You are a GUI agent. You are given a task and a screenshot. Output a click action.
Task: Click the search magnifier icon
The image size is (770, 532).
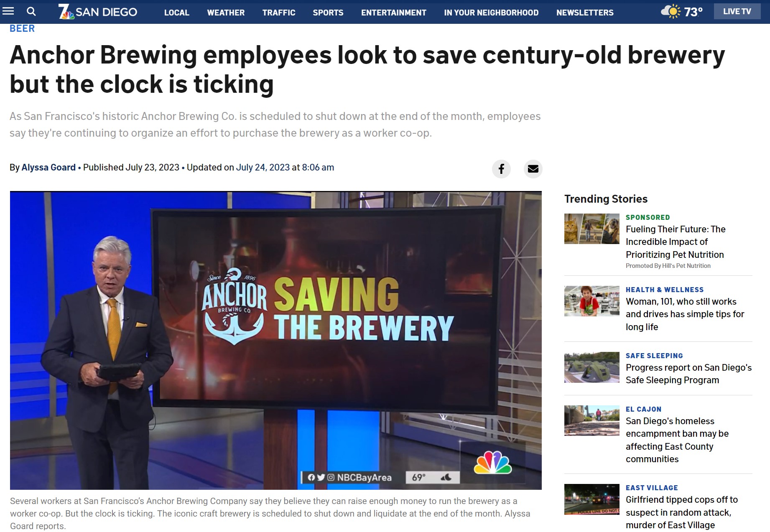tap(31, 11)
